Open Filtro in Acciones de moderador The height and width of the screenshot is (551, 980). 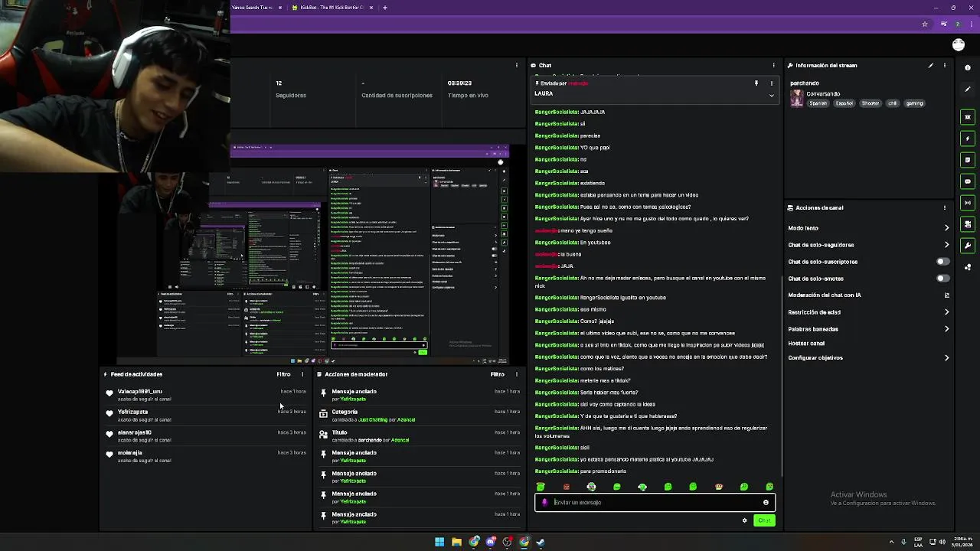pyautogui.click(x=497, y=374)
